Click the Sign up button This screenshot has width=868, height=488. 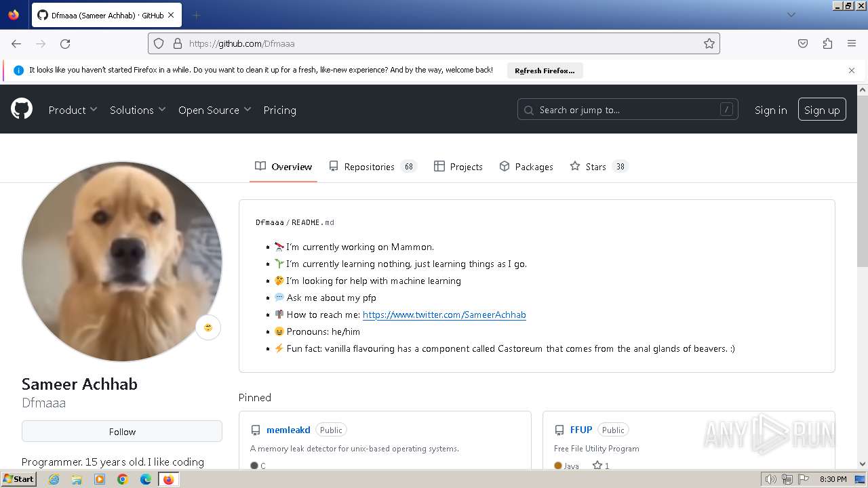(x=822, y=110)
